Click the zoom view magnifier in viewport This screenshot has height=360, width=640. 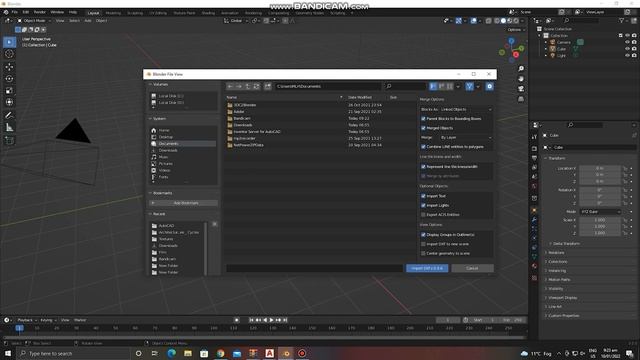(521, 69)
